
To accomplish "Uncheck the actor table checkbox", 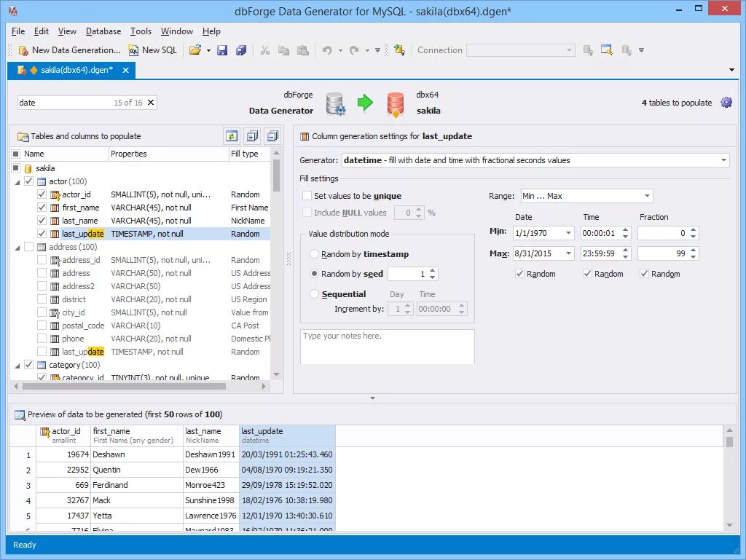I will 28,181.
